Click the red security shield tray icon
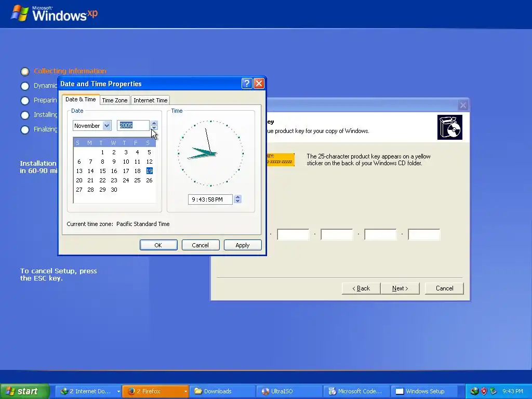Viewport: 532px width, 399px height. tap(484, 391)
